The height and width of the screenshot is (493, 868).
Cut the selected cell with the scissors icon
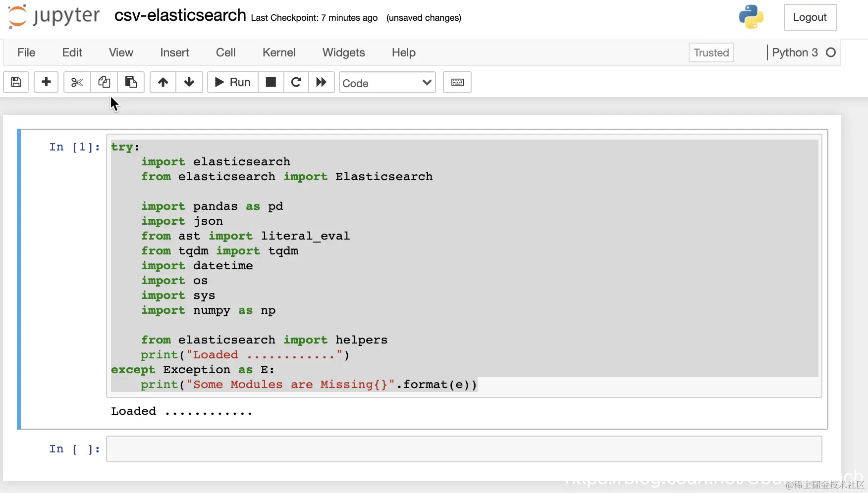(77, 82)
